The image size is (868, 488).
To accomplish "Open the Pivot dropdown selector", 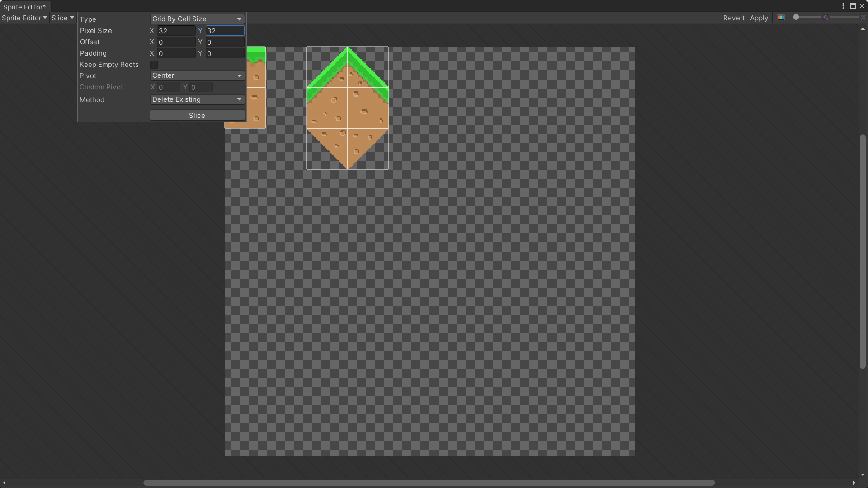I will click(196, 75).
